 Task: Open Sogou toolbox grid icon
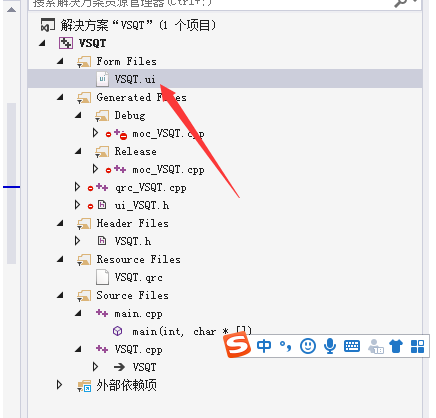(417, 346)
